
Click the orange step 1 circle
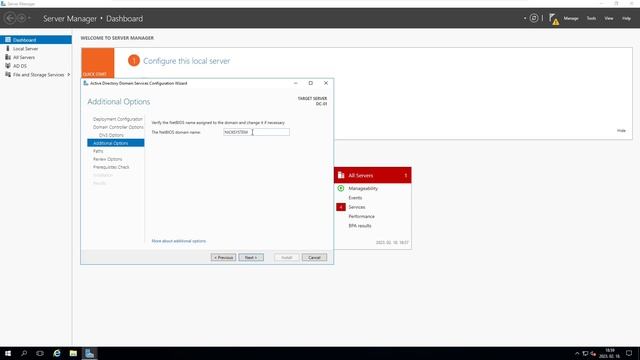coord(133,61)
